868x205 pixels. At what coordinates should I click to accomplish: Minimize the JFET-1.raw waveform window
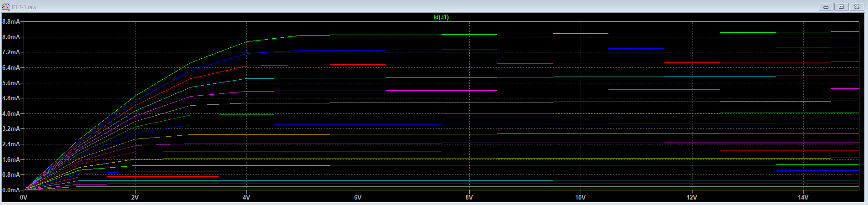click(826, 7)
